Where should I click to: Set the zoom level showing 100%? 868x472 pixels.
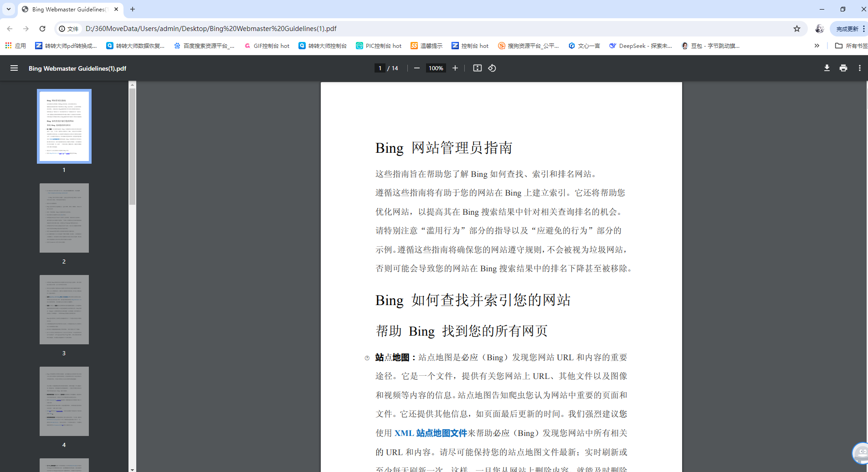click(x=436, y=68)
